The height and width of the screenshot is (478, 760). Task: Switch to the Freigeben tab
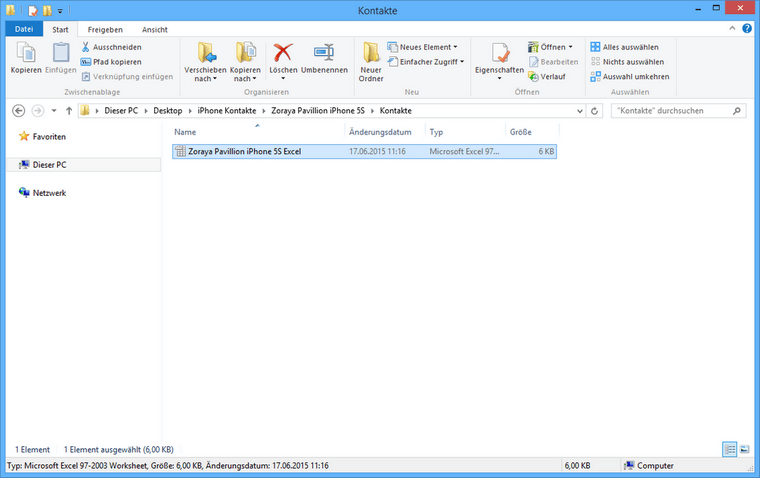click(x=105, y=30)
